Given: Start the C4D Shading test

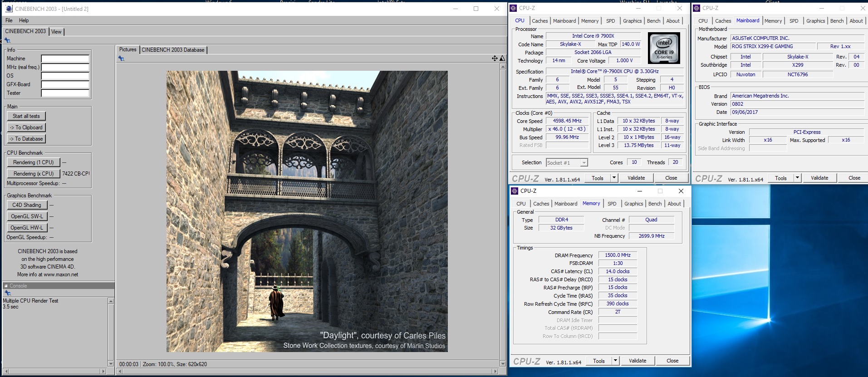Looking at the screenshot, I should point(27,205).
